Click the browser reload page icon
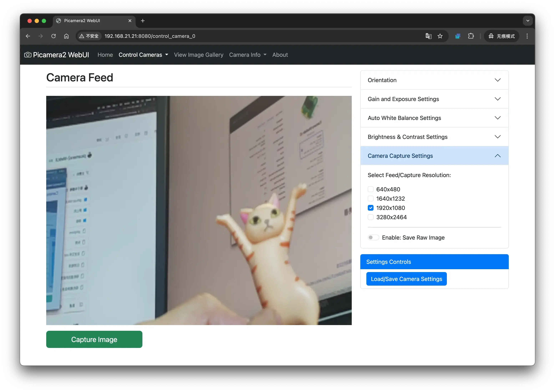Image resolution: width=555 pixels, height=392 pixels. click(53, 36)
